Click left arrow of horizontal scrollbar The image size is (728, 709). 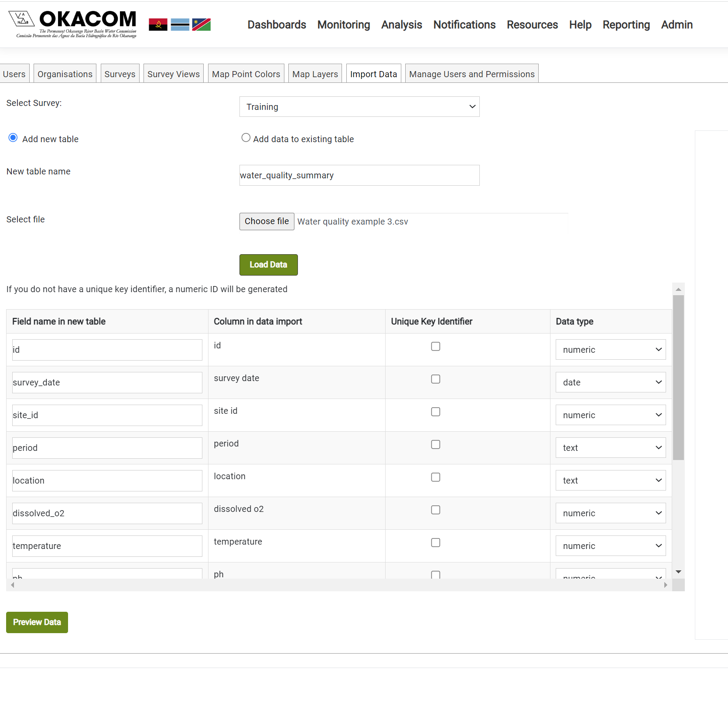[13, 585]
